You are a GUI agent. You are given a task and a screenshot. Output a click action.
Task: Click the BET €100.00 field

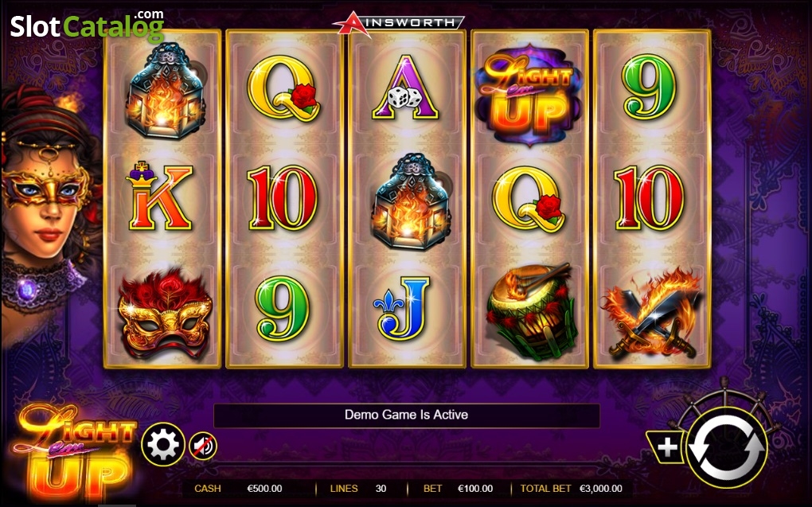tap(459, 489)
